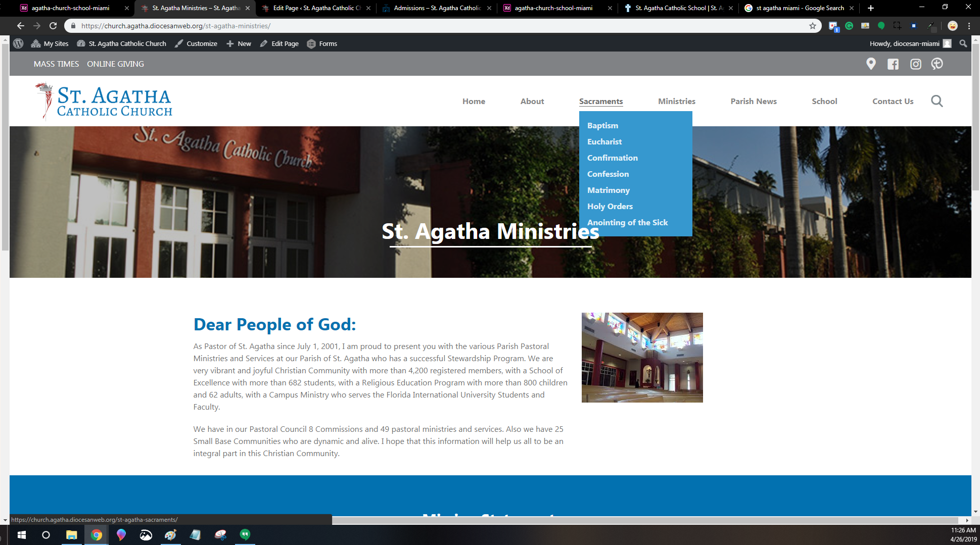Select Baptism from Sacraments submenu
Viewport: 980px width, 545px height.
point(602,125)
